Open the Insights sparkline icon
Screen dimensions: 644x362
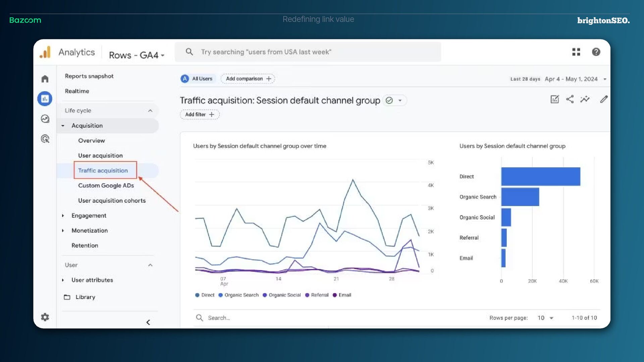click(x=585, y=99)
